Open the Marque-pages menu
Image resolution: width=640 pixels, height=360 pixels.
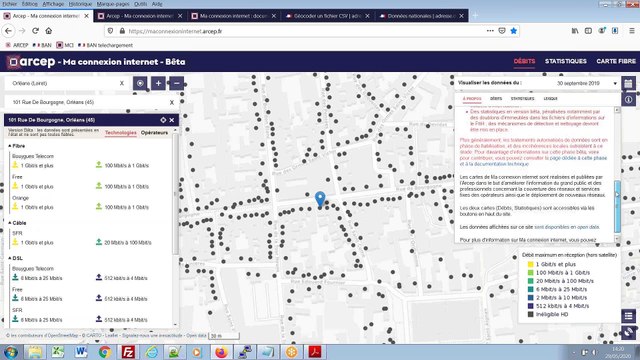click(113, 4)
